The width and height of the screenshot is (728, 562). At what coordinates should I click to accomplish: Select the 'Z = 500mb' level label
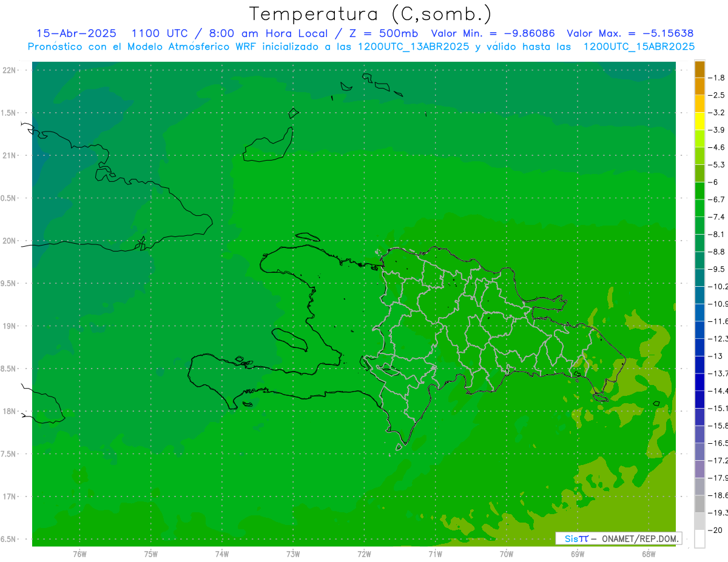(x=383, y=33)
